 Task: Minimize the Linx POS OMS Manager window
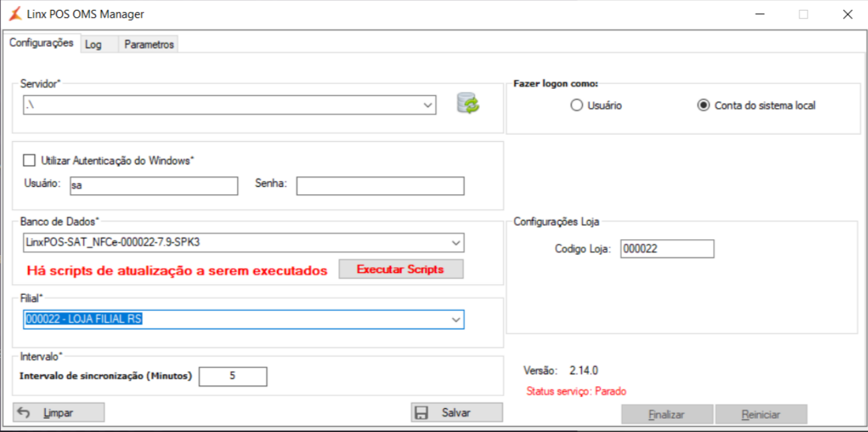point(760,14)
